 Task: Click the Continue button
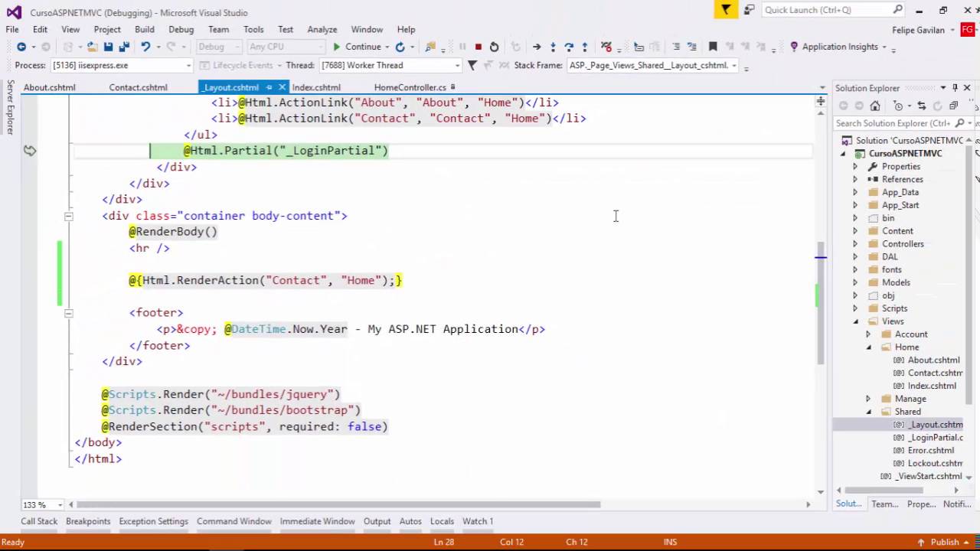click(356, 47)
